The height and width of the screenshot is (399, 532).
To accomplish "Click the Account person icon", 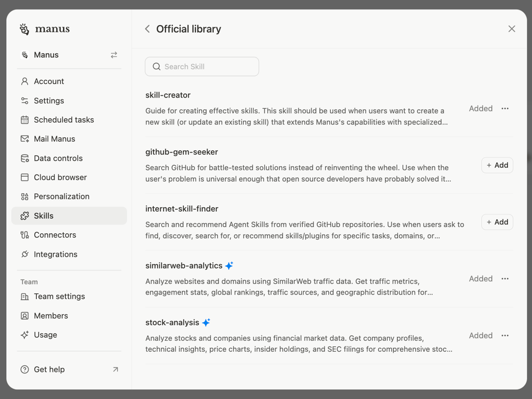I will [x=25, y=81].
